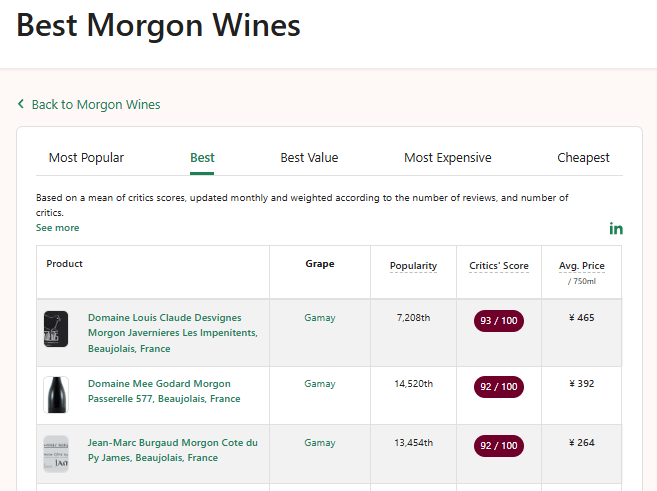Open Jean-Marc Burgaud Morgon Cote du Py link
The image size is (657, 491).
pyautogui.click(x=172, y=450)
